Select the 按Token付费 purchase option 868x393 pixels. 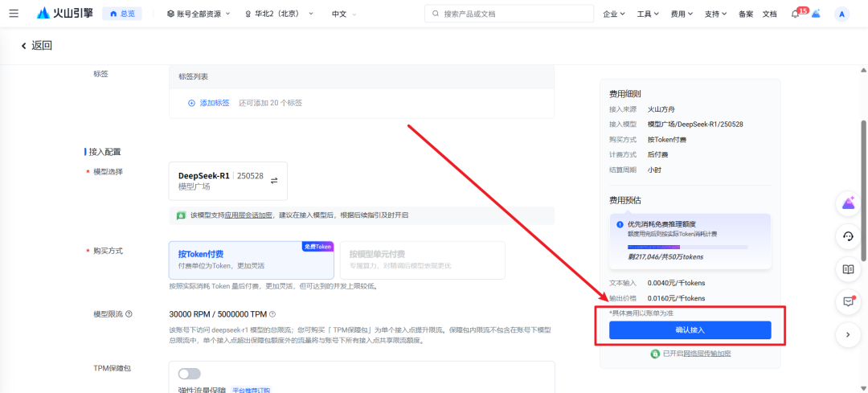pos(252,260)
